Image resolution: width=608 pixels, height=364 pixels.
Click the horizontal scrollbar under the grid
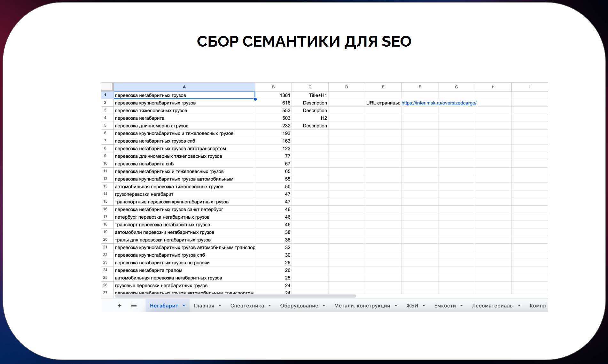tap(235, 296)
